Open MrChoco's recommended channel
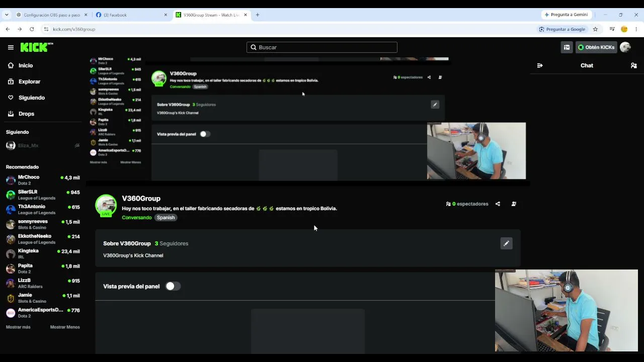The width and height of the screenshot is (644, 362). tap(43, 180)
